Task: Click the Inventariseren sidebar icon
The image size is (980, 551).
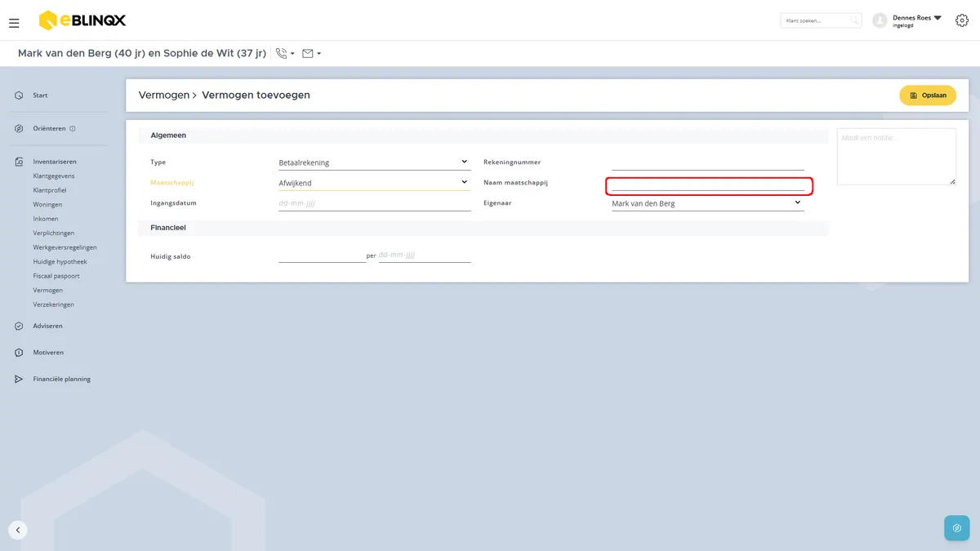Action: (19, 162)
